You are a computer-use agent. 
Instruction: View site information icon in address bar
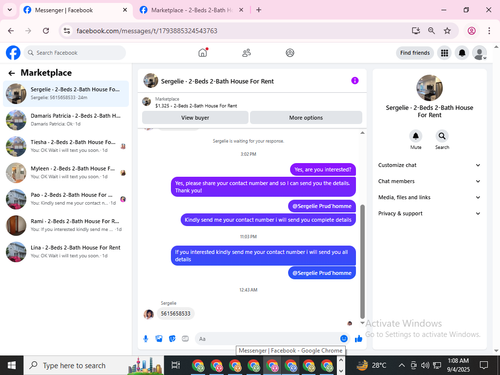(67, 31)
